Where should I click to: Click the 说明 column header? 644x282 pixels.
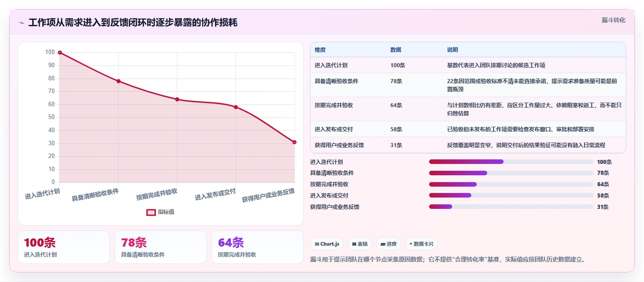453,50
